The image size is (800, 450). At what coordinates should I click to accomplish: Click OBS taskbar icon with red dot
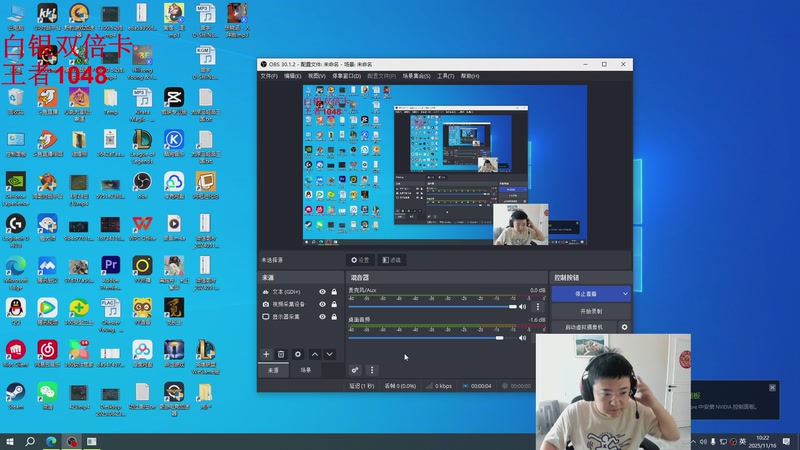tap(71, 441)
